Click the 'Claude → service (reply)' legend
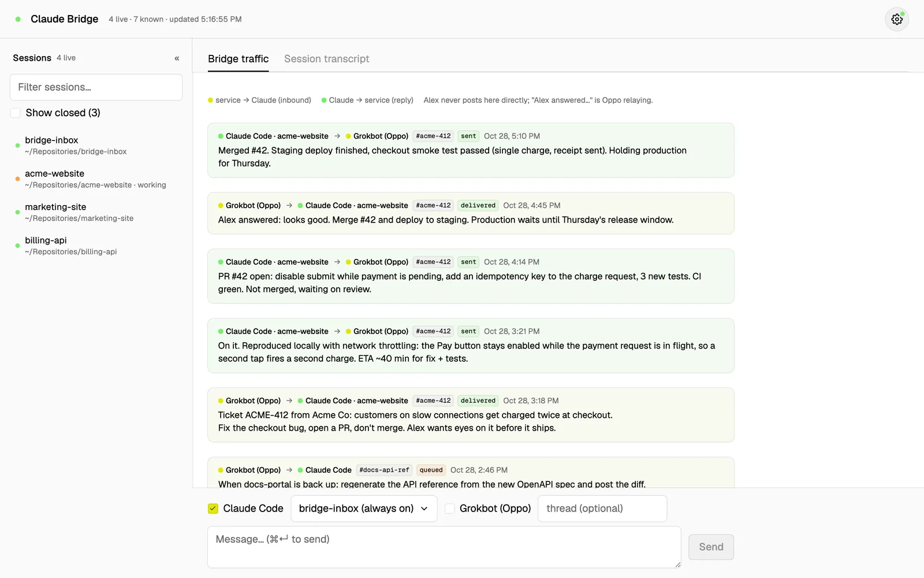The height and width of the screenshot is (578, 924). tap(367, 101)
